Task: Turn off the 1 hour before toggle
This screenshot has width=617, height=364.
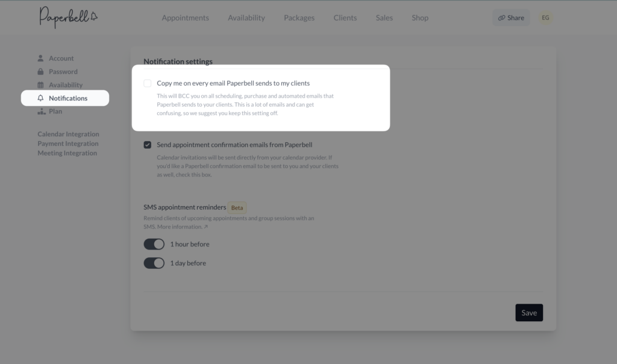Action: [154, 244]
